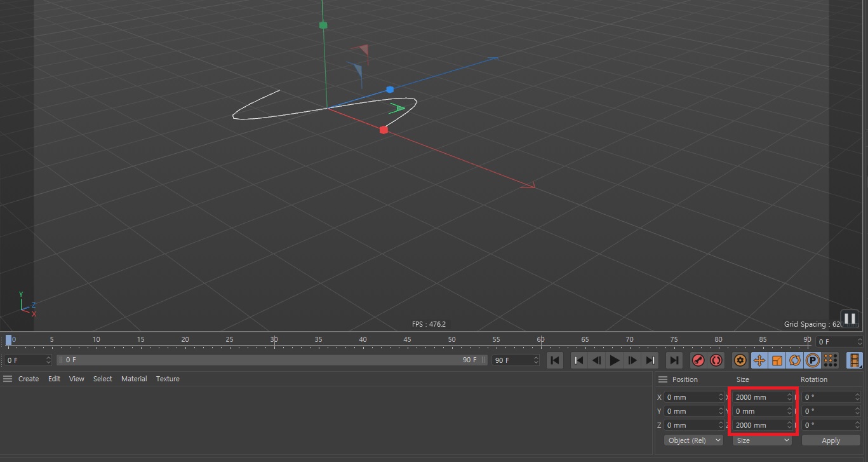868x462 pixels.
Task: Open Coordinates panel hamburger menu
Action: pos(662,379)
